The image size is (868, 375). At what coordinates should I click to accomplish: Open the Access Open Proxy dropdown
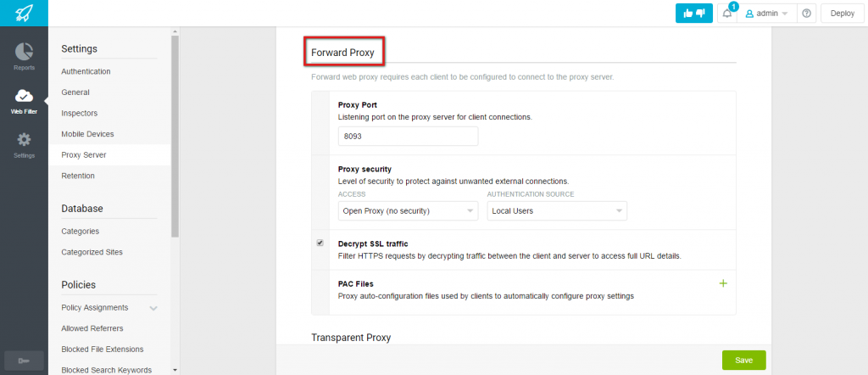click(x=408, y=211)
